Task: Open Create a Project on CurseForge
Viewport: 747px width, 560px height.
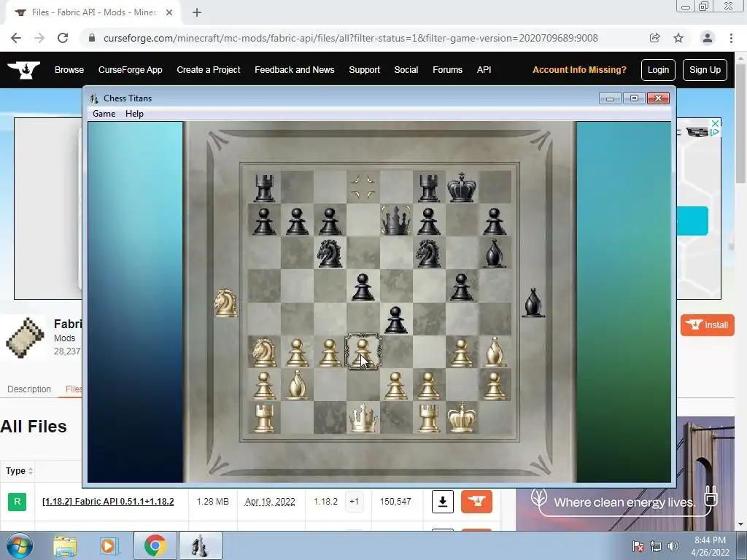Action: tap(208, 70)
